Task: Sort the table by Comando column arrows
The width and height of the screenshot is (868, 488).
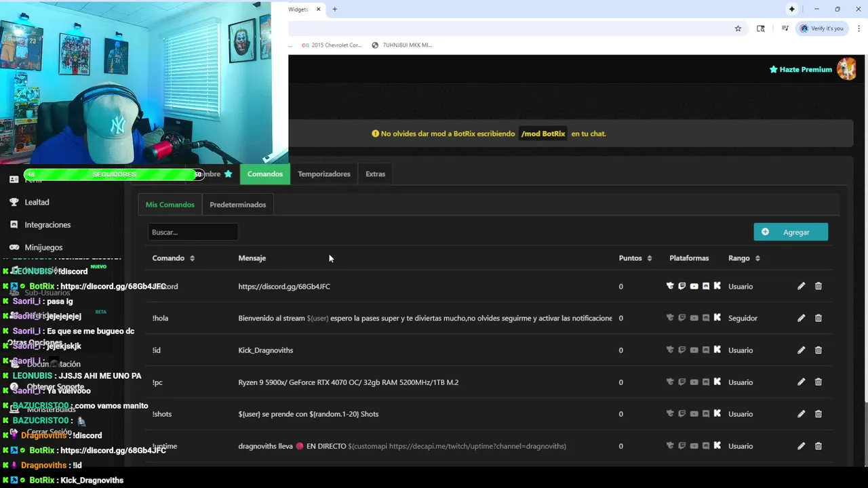Action: [192, 258]
